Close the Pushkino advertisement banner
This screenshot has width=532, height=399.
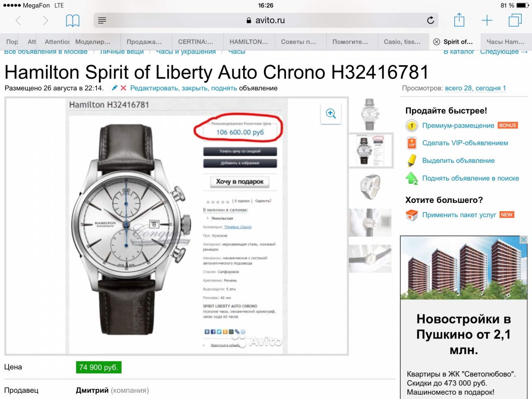524,240
